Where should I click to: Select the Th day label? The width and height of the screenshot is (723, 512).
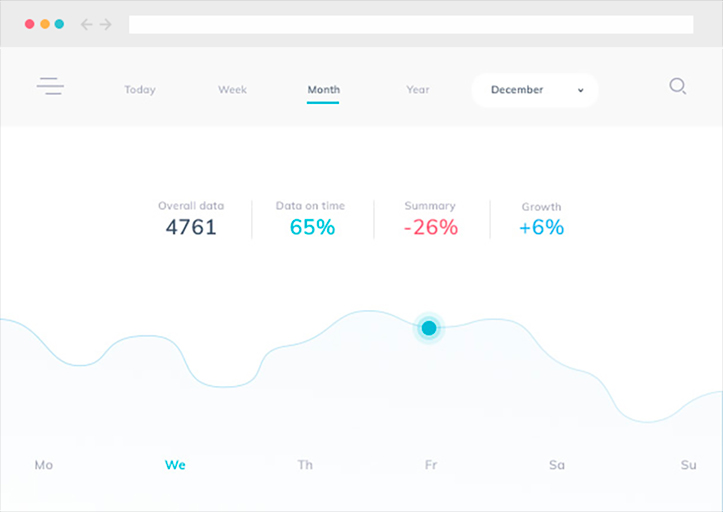point(305,464)
